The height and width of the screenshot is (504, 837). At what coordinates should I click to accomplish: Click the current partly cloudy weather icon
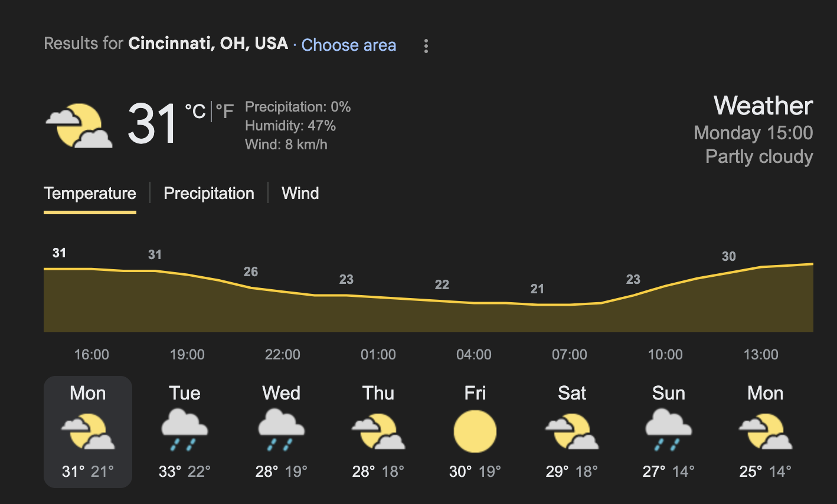point(79,126)
